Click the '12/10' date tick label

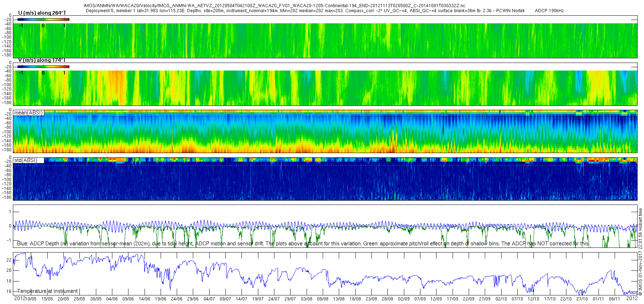click(x=533, y=299)
